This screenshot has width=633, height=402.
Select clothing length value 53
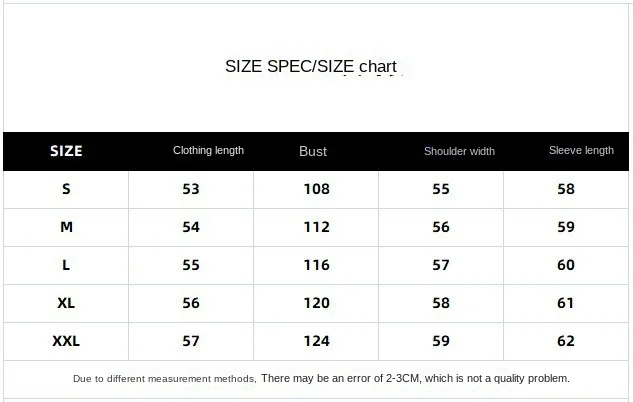pyautogui.click(x=191, y=189)
